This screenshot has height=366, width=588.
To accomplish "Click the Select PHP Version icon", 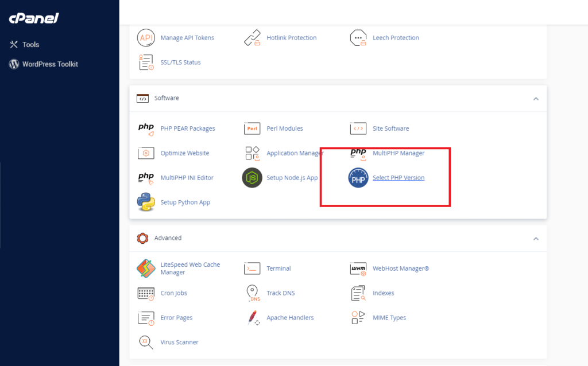I will pyautogui.click(x=358, y=178).
